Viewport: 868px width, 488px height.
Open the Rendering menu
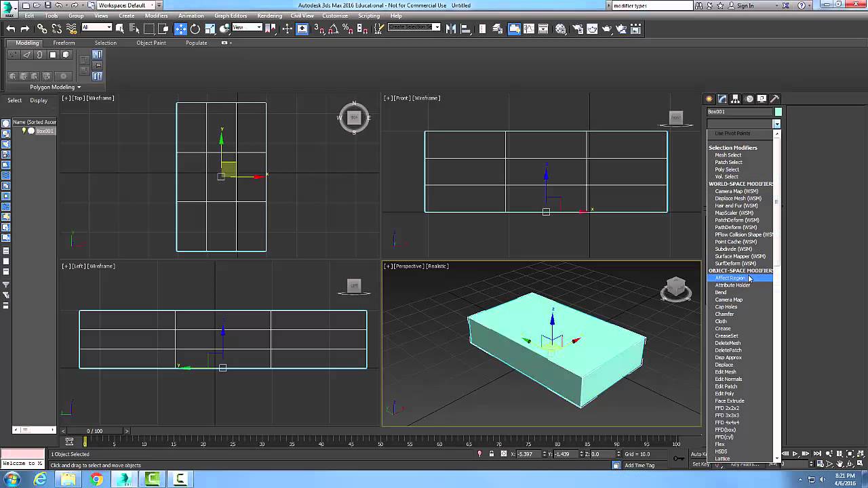pyautogui.click(x=270, y=16)
